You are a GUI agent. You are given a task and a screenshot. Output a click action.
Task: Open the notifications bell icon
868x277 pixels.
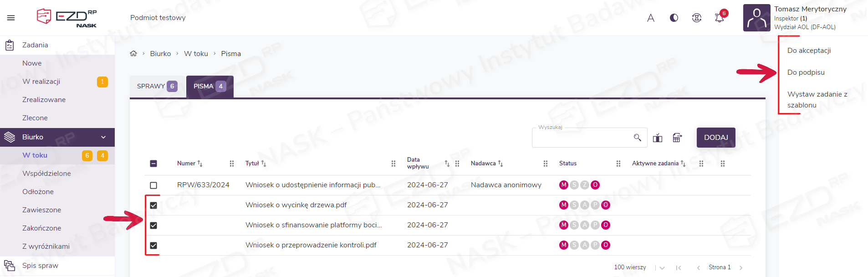[720, 18]
